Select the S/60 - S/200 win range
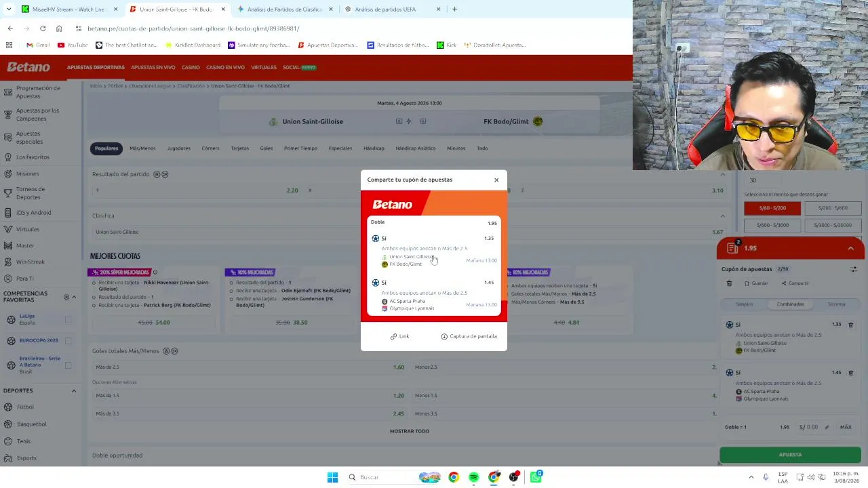The height and width of the screenshot is (488, 868). pyautogui.click(x=772, y=208)
